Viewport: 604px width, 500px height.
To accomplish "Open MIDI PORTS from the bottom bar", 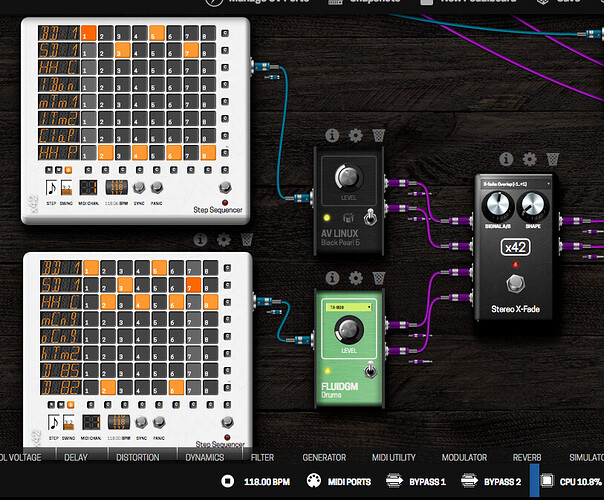I will coord(339,481).
